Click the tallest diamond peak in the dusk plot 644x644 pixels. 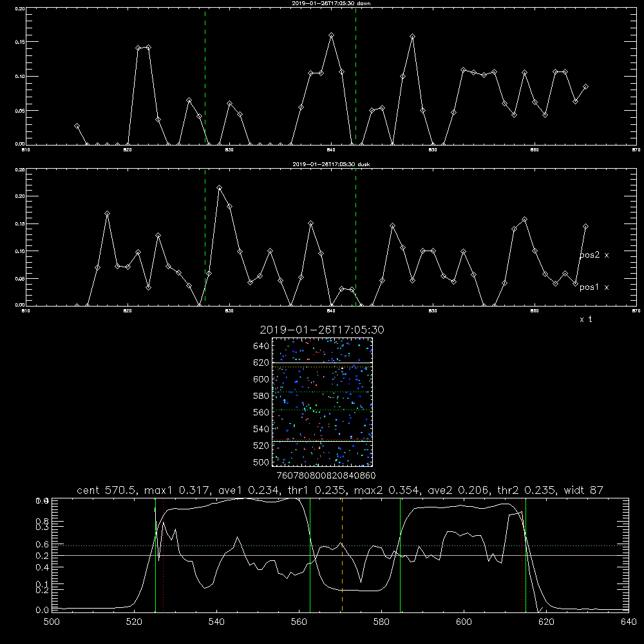220,187
